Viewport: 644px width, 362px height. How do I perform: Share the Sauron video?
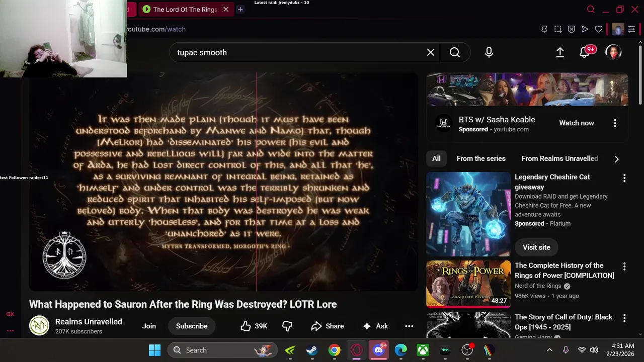tap(328, 326)
